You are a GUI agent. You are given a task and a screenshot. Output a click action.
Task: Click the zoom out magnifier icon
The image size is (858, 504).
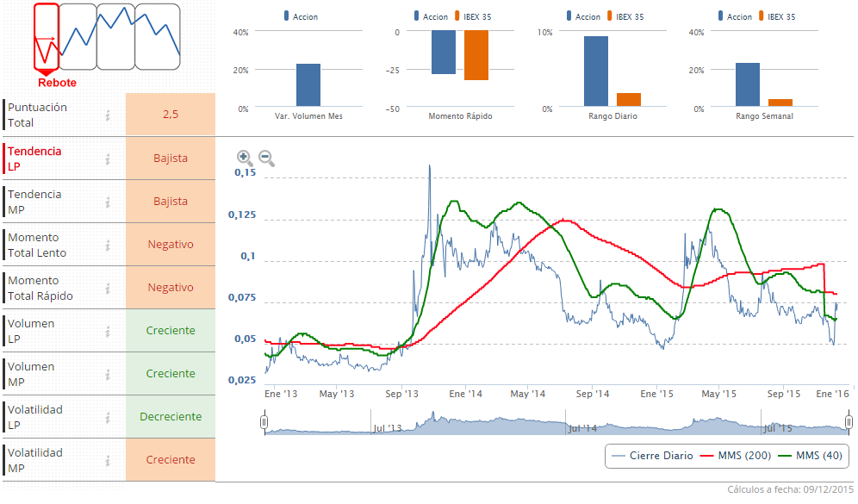tap(266, 158)
